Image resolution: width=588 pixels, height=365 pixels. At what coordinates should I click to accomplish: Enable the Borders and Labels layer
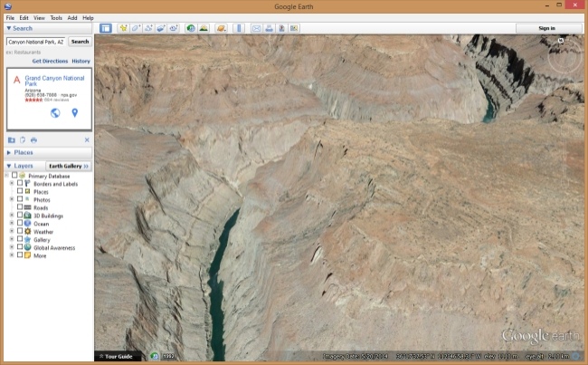pyautogui.click(x=20, y=183)
